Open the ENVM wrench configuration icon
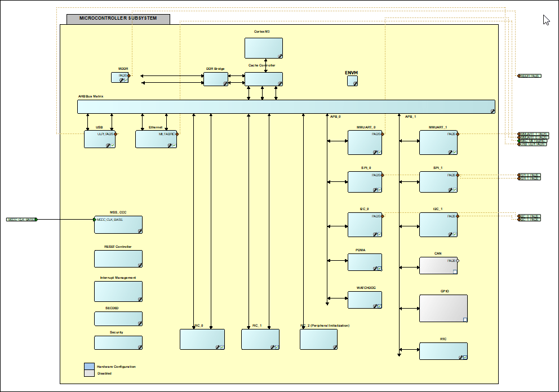The image size is (559, 392). click(x=354, y=83)
